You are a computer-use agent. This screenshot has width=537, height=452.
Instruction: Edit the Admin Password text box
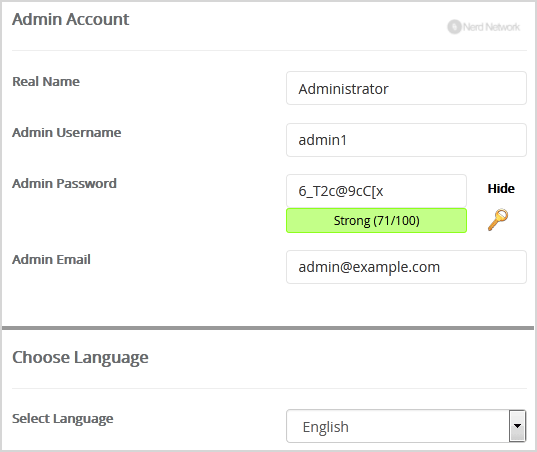tap(376, 191)
